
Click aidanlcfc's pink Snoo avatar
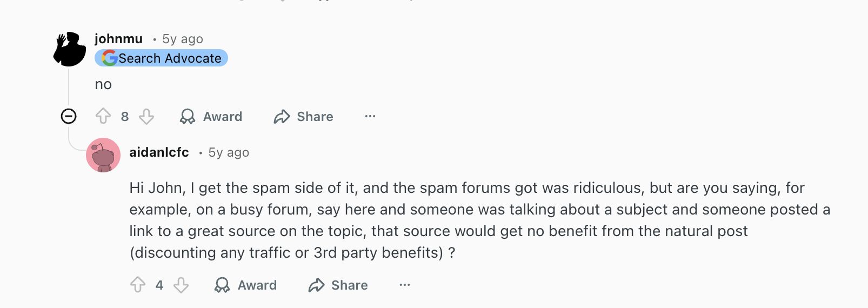(x=103, y=155)
